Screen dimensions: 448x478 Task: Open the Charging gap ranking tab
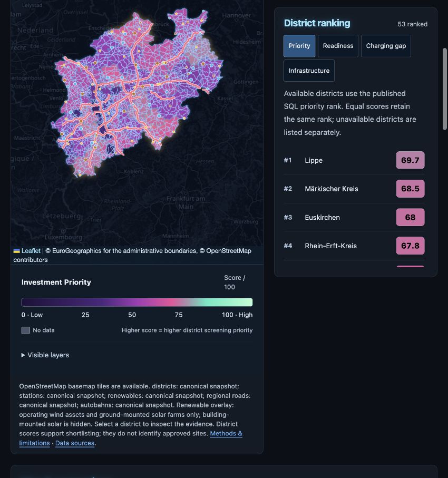pyautogui.click(x=386, y=46)
